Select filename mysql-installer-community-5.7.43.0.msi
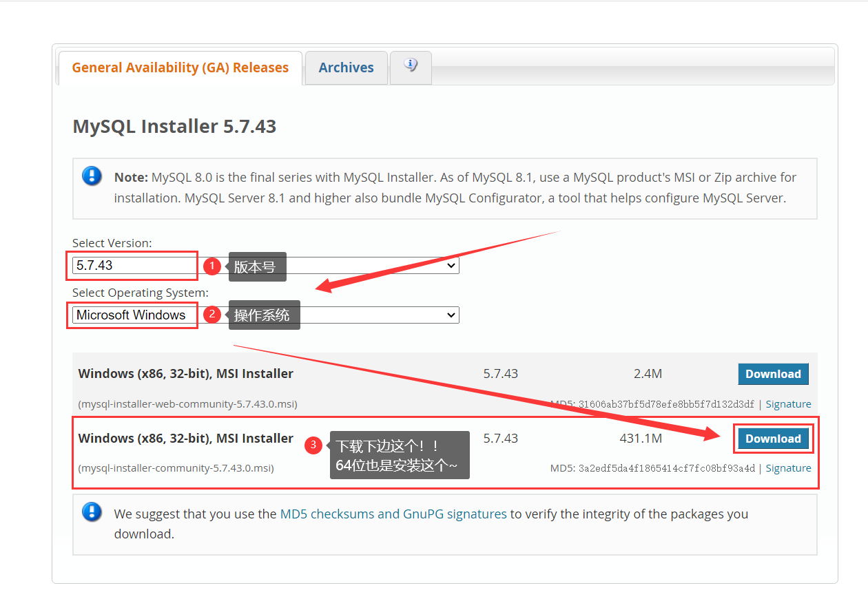The width and height of the screenshot is (868, 610). (x=176, y=468)
